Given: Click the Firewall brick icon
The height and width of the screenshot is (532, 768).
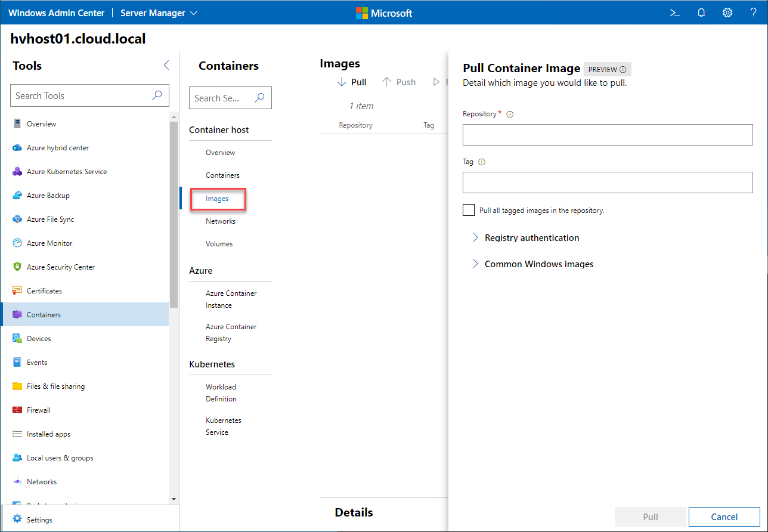Looking at the screenshot, I should [x=17, y=410].
